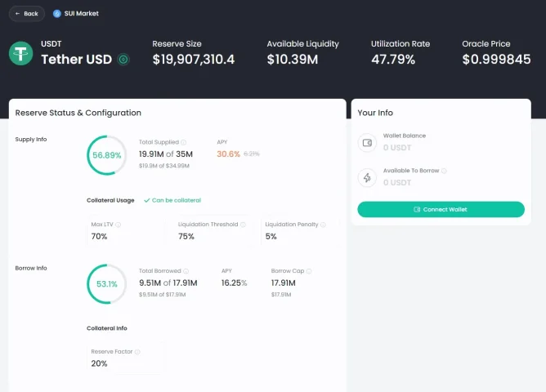Screen dimensions: 546x392
Task: Click the Tether USDT token logo
Action: [21, 53]
